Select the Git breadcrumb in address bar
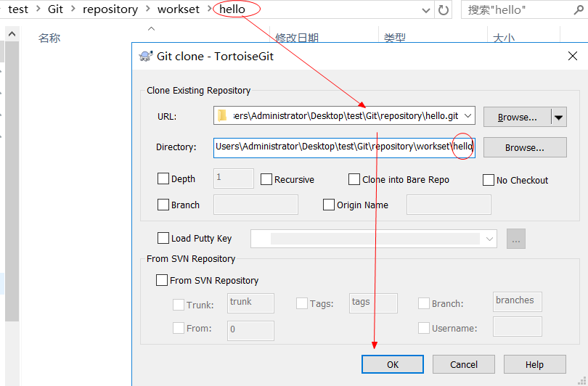Viewport: 588px width, 386px height. point(55,9)
